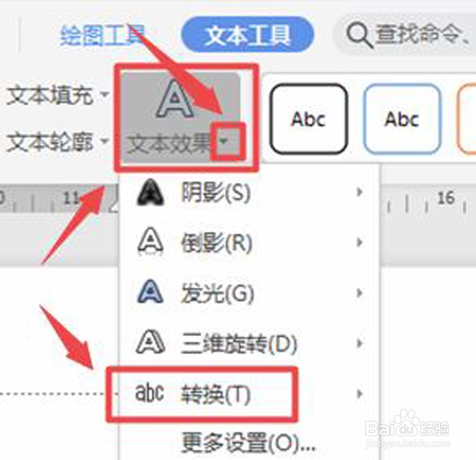Click the 'abc' Transform icon

149,393
